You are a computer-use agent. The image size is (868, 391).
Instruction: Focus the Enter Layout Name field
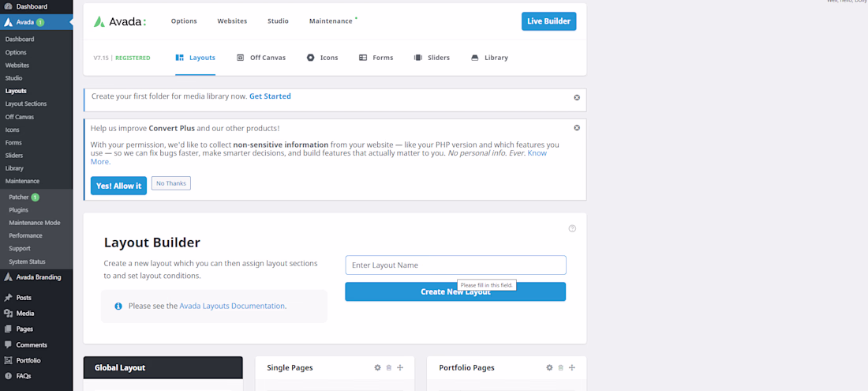click(455, 265)
